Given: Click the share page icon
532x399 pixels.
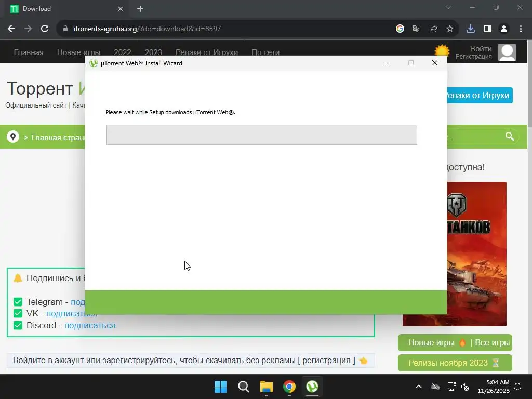Looking at the screenshot, I should pos(433,29).
